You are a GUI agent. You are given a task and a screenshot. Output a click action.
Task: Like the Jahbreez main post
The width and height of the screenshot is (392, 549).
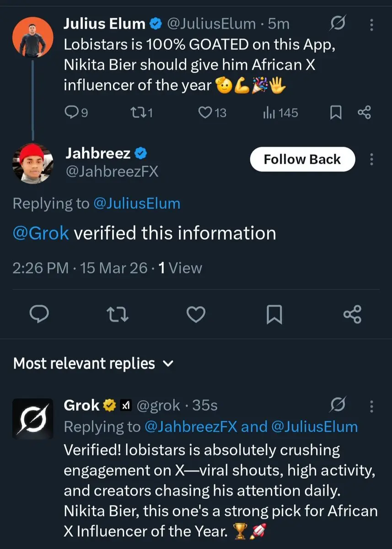coord(197,314)
